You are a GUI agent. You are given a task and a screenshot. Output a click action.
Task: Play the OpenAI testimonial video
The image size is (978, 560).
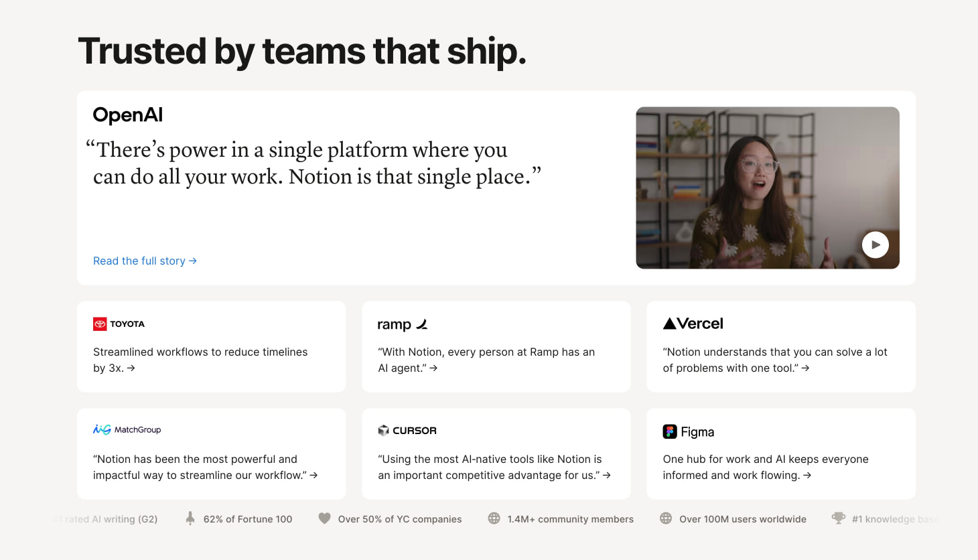tap(875, 244)
